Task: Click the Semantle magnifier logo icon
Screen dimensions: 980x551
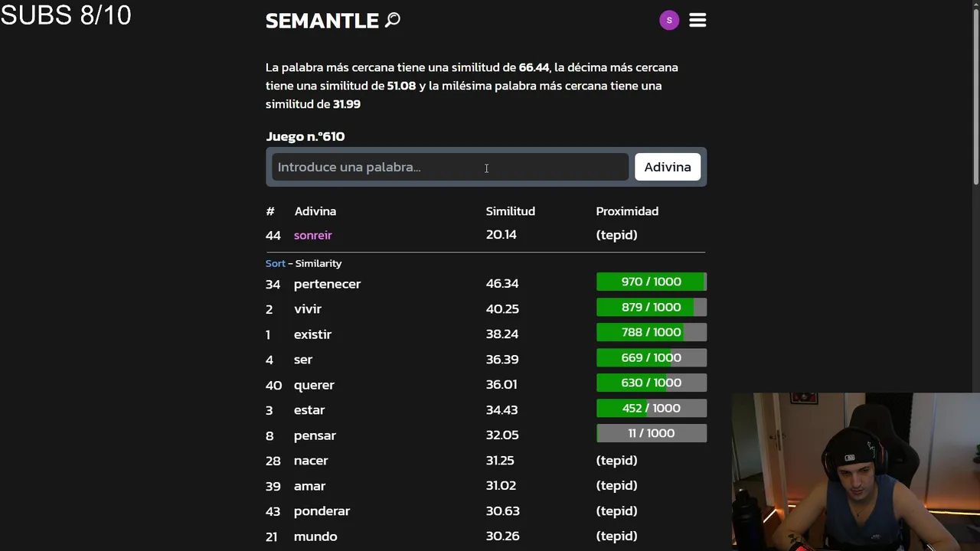Action: [393, 20]
